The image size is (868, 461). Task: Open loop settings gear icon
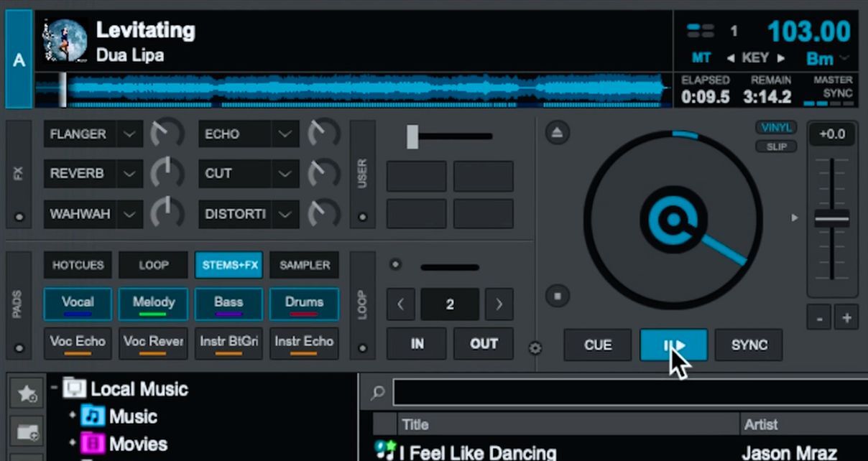point(535,348)
